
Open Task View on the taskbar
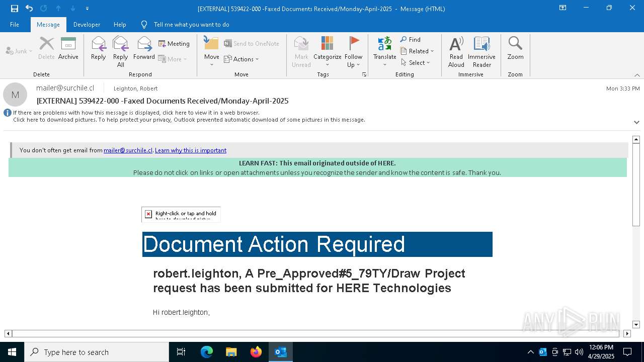pos(181,352)
